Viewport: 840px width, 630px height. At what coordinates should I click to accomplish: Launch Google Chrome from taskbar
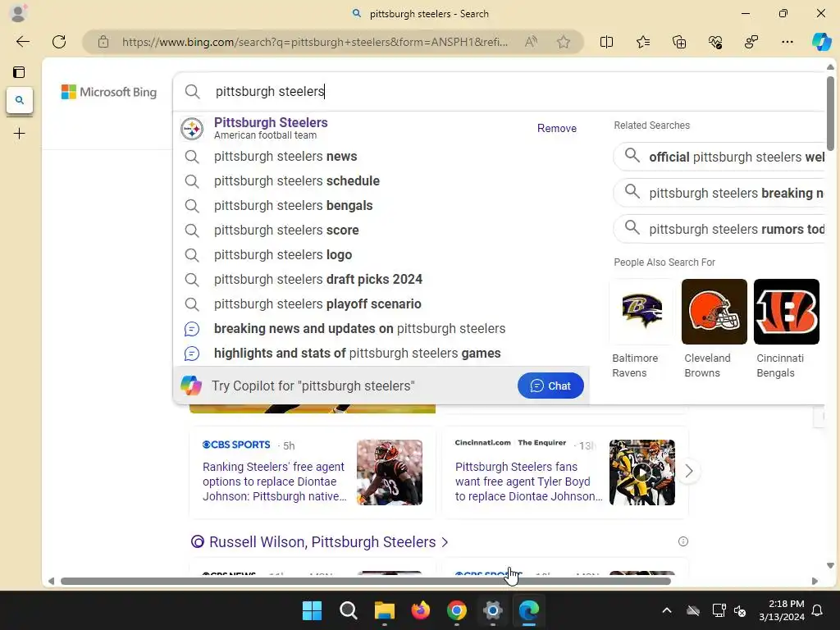coord(456,610)
